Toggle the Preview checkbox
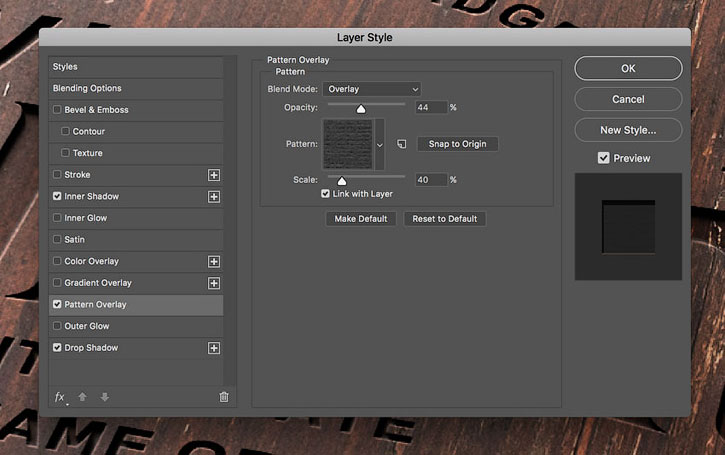The width and height of the screenshot is (725, 455). [x=603, y=158]
